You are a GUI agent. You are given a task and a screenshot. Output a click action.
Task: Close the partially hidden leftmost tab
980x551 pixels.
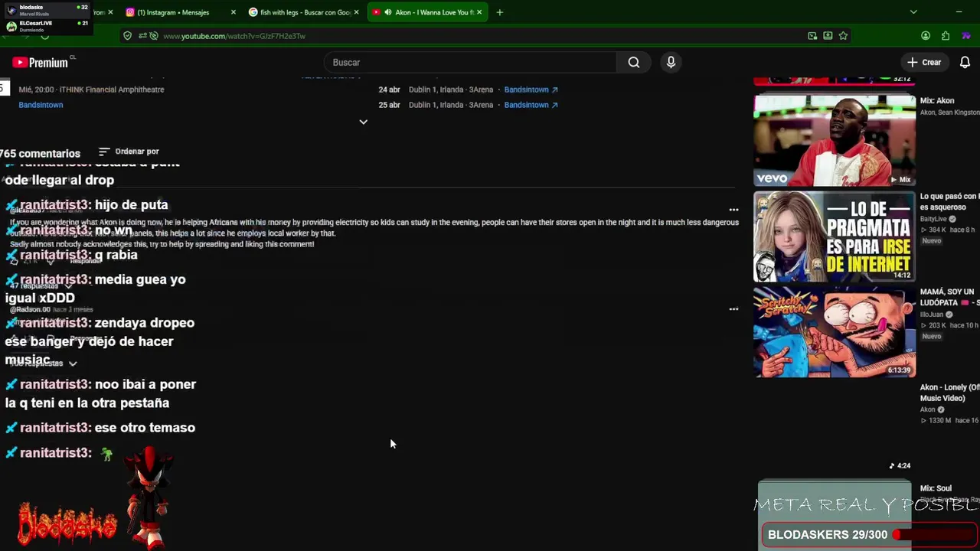(x=110, y=12)
